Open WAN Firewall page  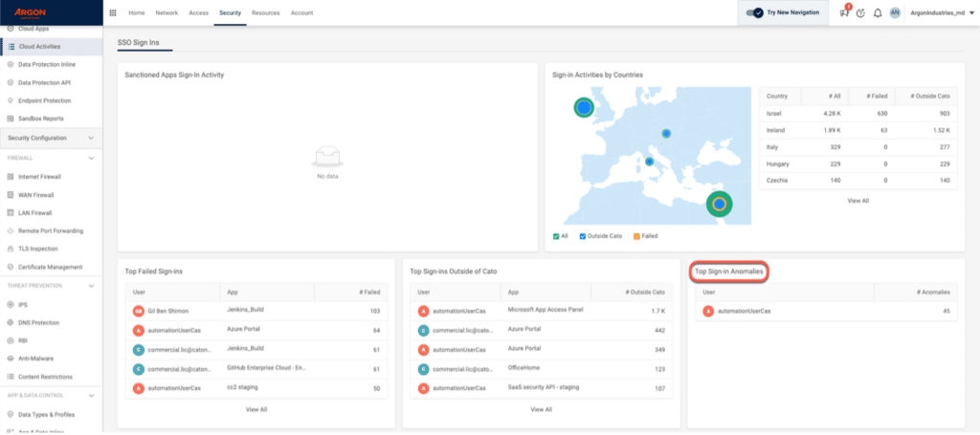[x=36, y=195]
